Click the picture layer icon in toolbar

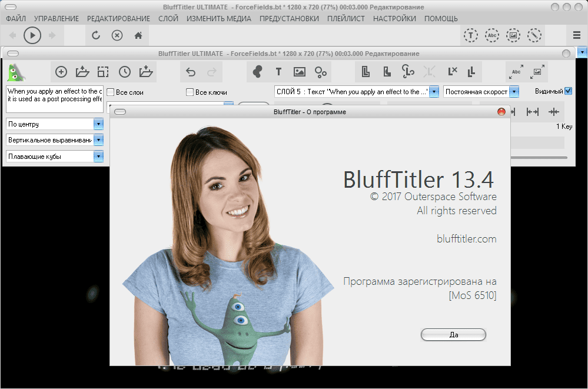(299, 72)
